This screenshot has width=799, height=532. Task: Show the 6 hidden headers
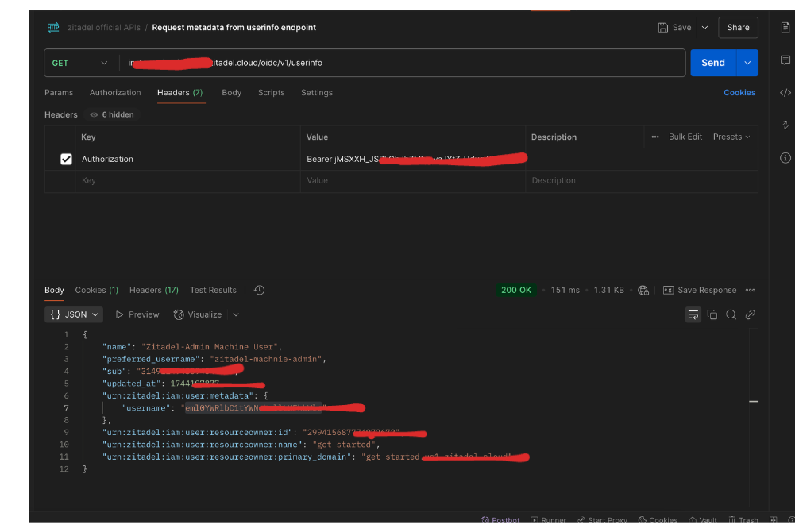(x=112, y=114)
